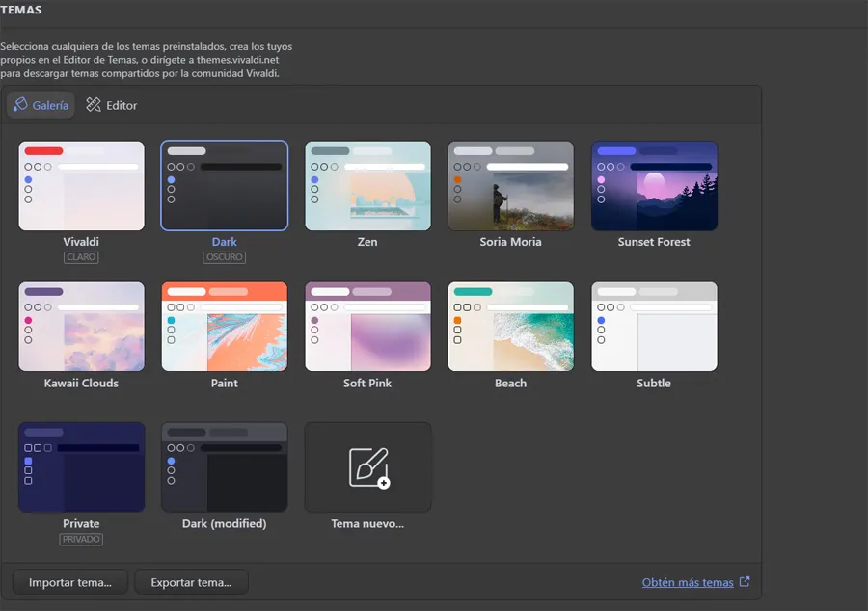Click the external link icon beside Obtén más temas
The height and width of the screenshot is (611, 868).
click(745, 582)
